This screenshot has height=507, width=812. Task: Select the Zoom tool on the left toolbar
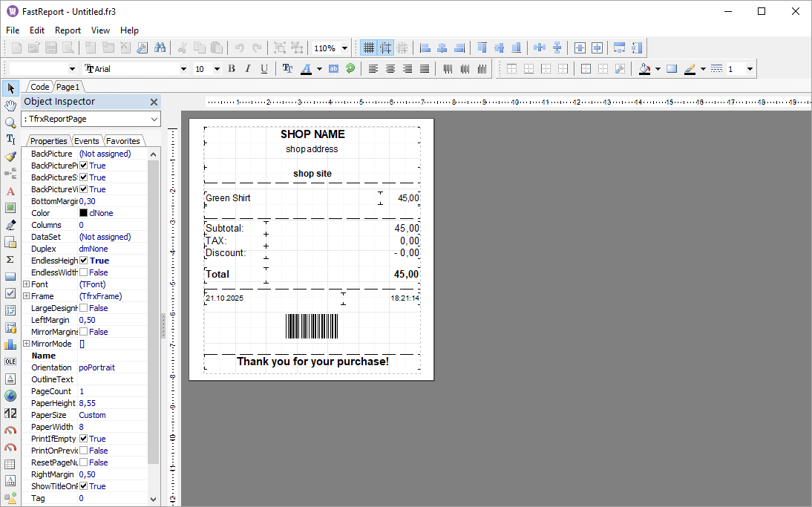tap(10, 122)
